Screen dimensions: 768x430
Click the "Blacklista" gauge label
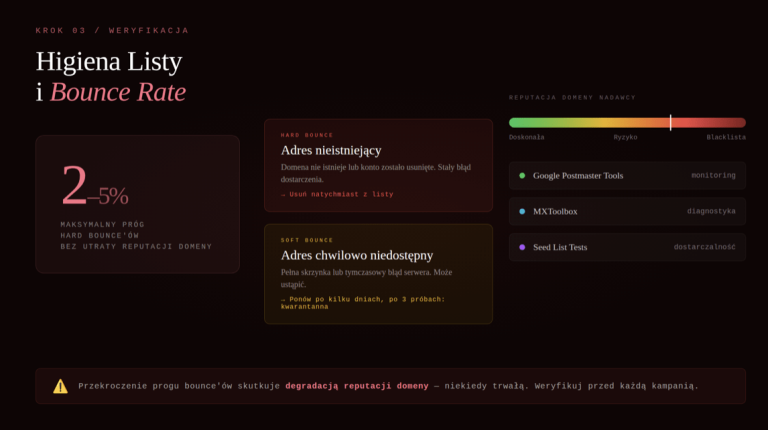tap(725, 137)
